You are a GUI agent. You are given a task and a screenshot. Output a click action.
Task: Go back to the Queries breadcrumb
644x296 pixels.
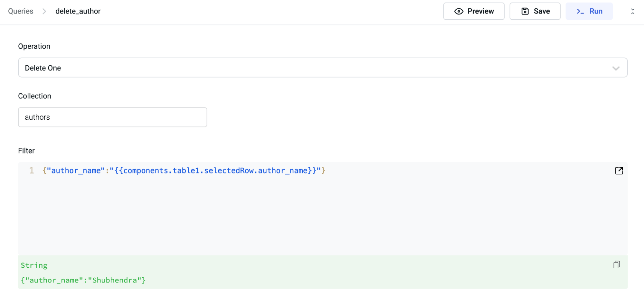pyautogui.click(x=21, y=11)
